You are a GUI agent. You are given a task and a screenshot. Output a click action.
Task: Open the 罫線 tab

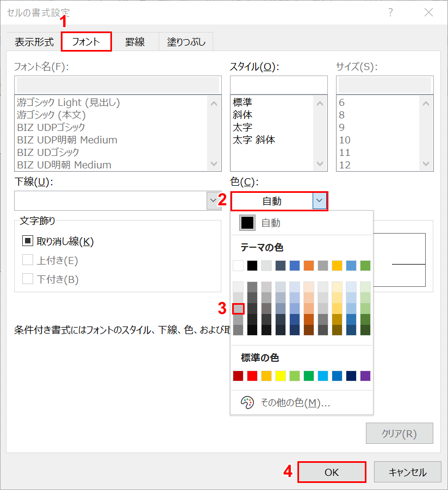coord(135,42)
